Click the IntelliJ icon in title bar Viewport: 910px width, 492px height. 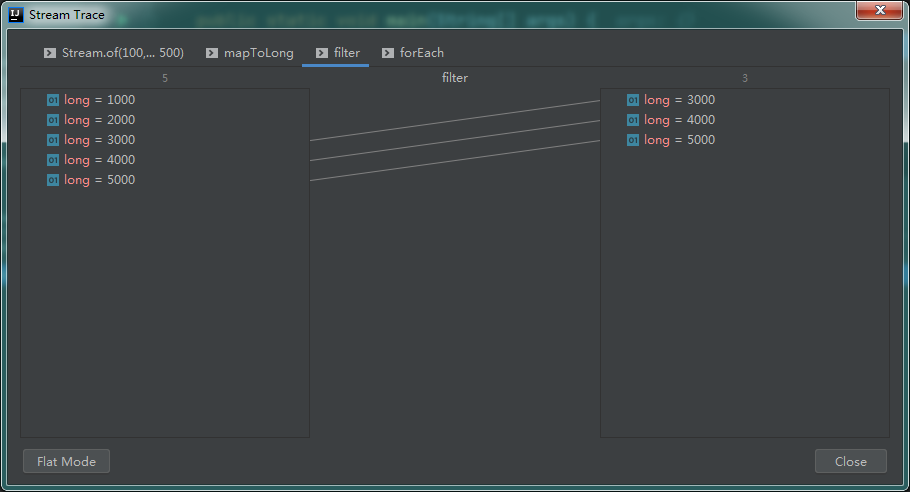pyautogui.click(x=16, y=15)
